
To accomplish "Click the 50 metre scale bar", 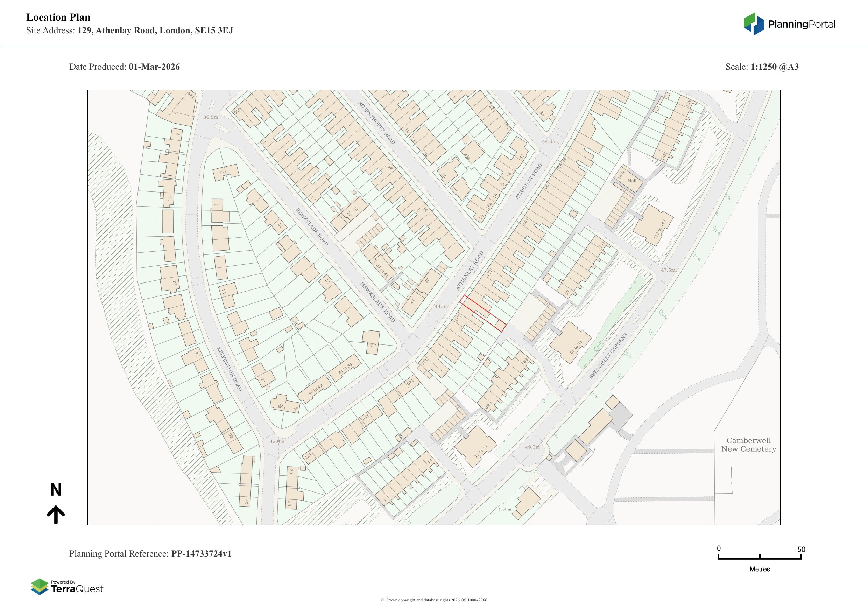I will 760,558.
